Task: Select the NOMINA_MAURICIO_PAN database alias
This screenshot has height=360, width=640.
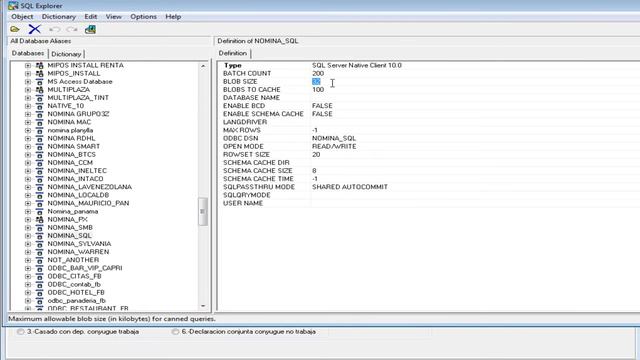Action: (x=88, y=203)
